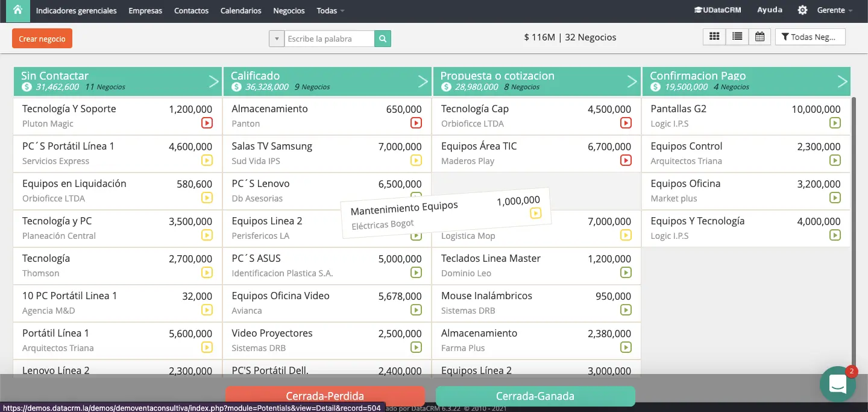This screenshot has width=868, height=412.
Task: Open the search category dropdown beside the search box
Action: [276, 37]
